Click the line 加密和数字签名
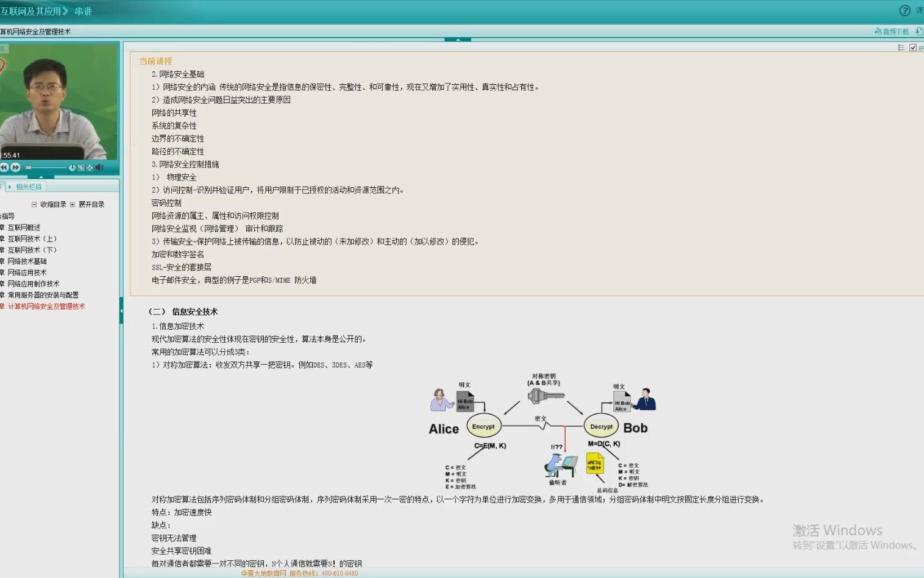The width and height of the screenshot is (924, 578). coord(178,254)
